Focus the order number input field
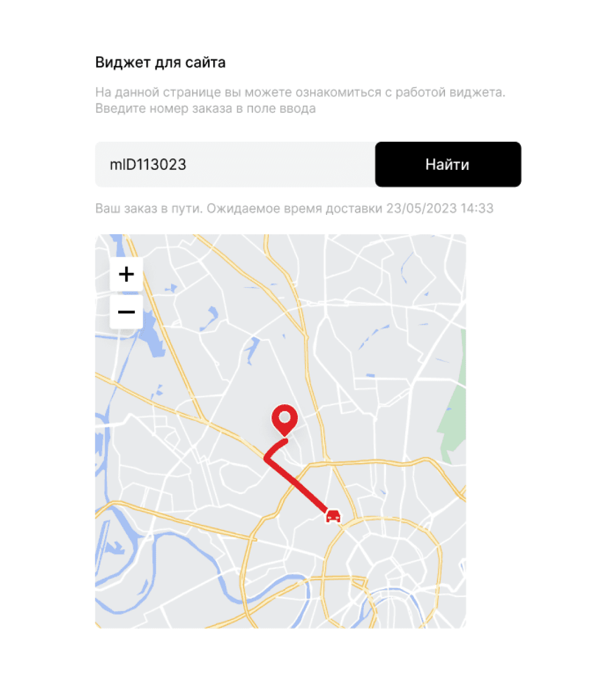The image size is (616, 678). (x=235, y=164)
